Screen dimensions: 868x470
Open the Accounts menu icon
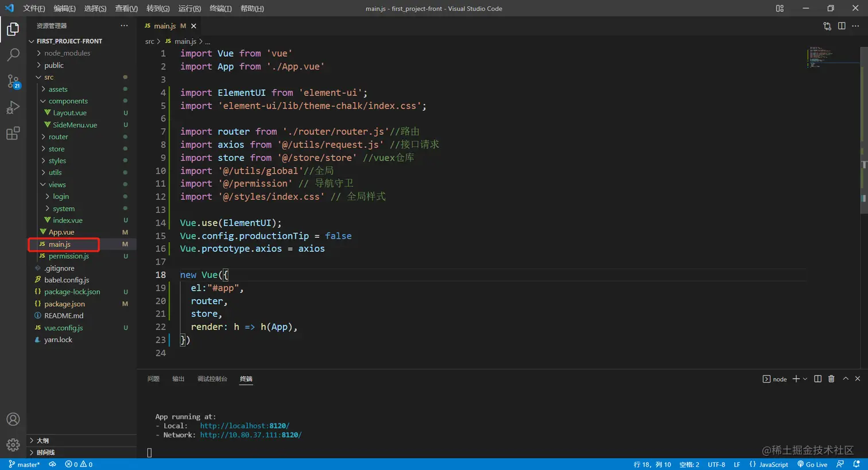click(13, 419)
